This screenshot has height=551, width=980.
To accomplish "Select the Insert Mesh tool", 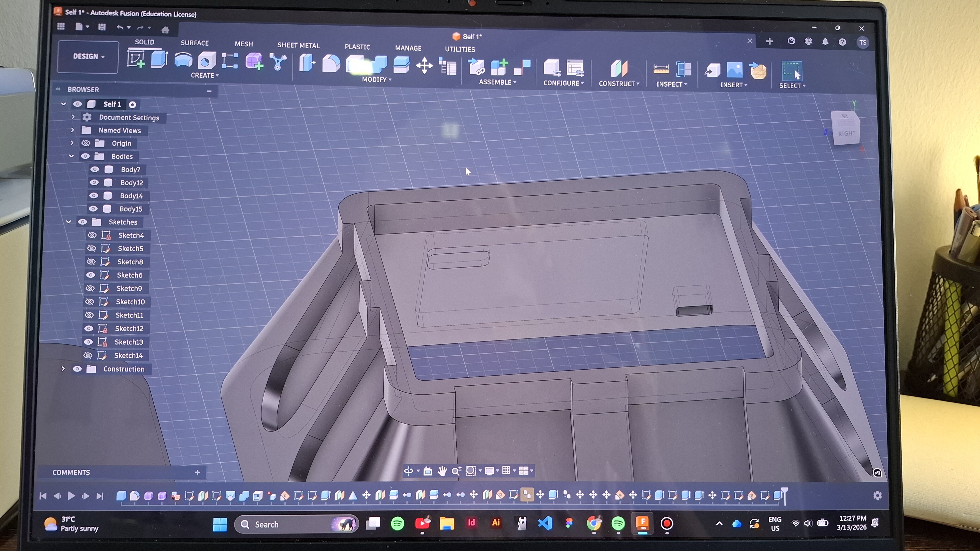I will pyautogui.click(x=758, y=71).
